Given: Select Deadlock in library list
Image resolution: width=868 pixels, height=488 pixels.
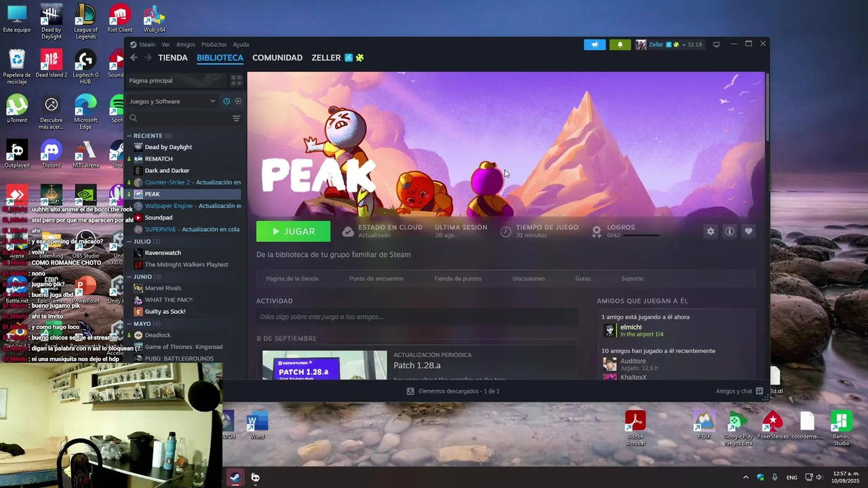Looking at the screenshot, I should pos(157,335).
